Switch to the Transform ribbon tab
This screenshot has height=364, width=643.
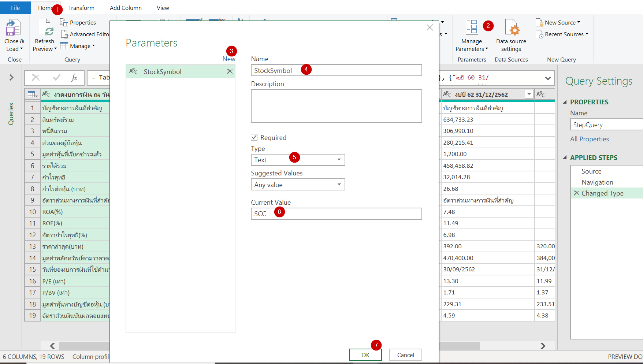81,7
